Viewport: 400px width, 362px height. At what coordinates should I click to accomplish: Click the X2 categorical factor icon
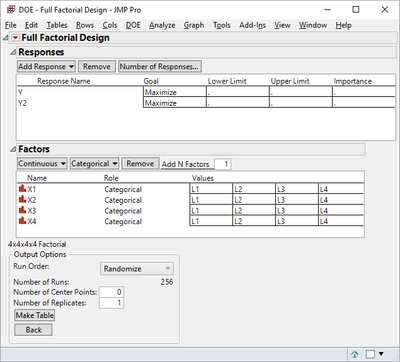[22, 200]
